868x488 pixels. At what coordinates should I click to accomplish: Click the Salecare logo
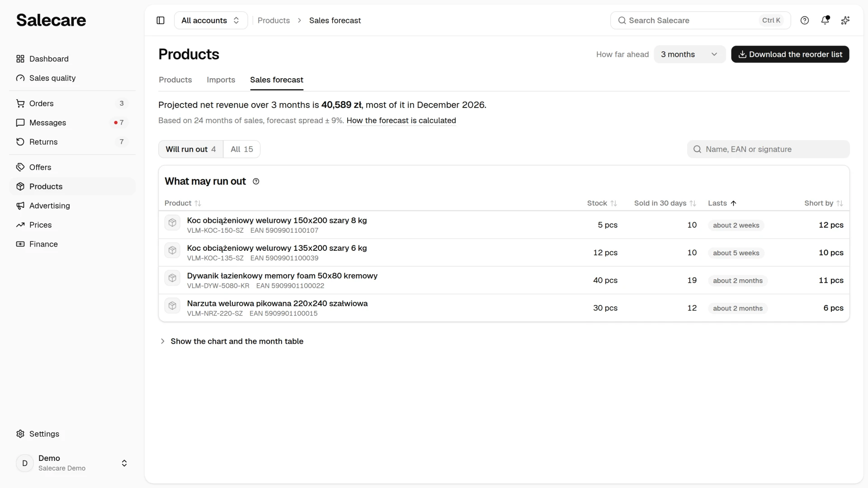click(x=51, y=20)
